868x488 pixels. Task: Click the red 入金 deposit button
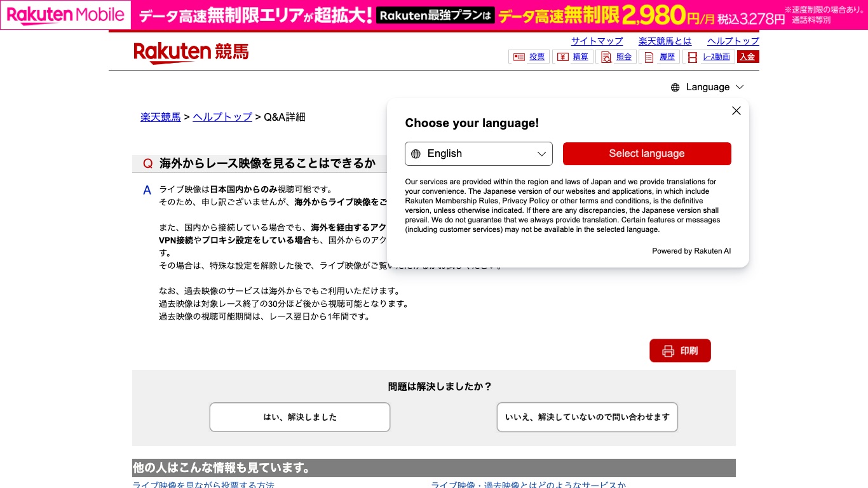748,57
